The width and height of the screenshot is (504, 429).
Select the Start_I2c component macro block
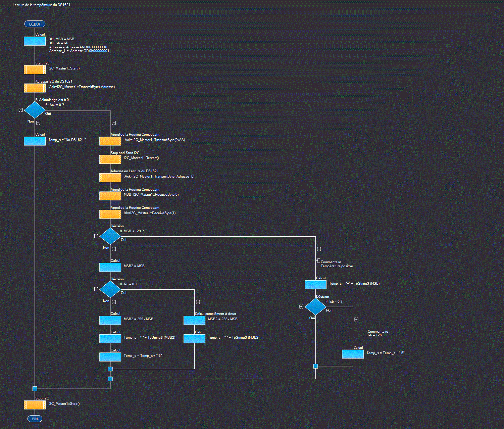pos(35,69)
